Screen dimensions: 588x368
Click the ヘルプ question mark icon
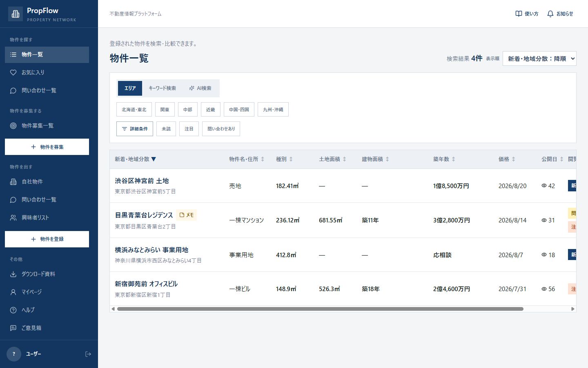(x=13, y=310)
